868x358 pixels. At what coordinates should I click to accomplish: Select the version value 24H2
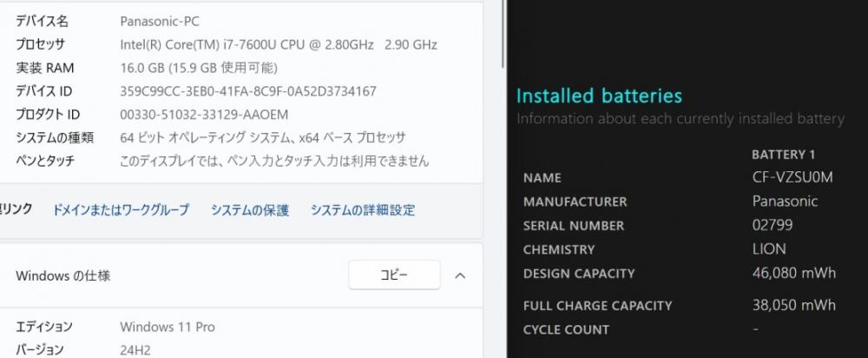pyautogui.click(x=135, y=350)
